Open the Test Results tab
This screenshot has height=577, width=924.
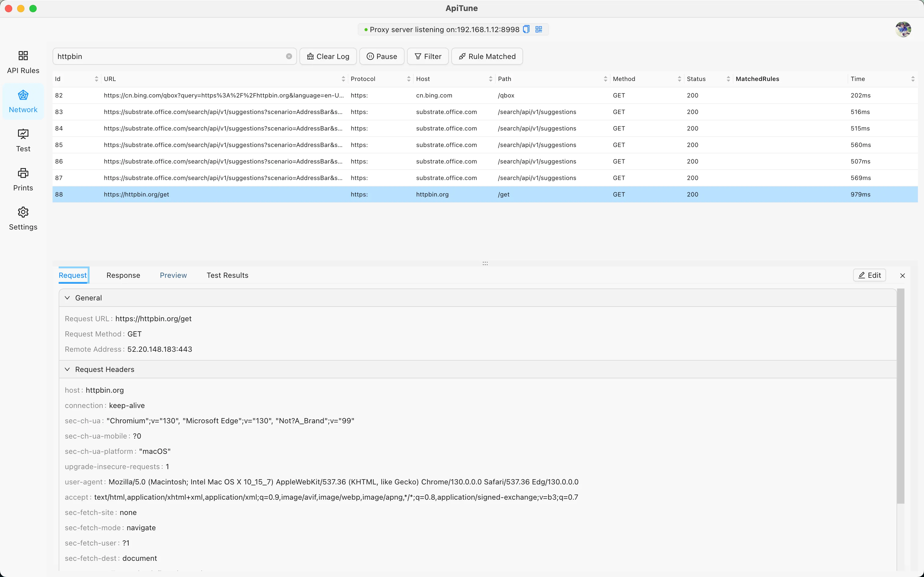227,275
